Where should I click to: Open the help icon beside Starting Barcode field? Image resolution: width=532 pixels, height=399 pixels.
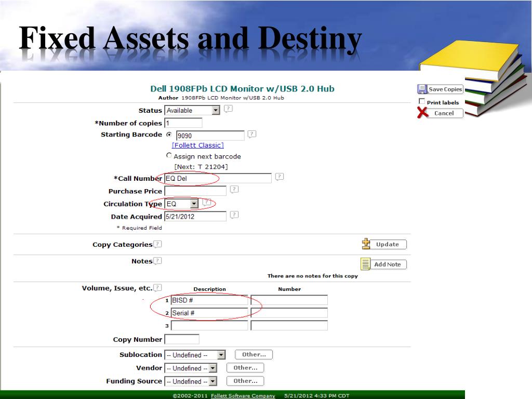[x=252, y=135]
